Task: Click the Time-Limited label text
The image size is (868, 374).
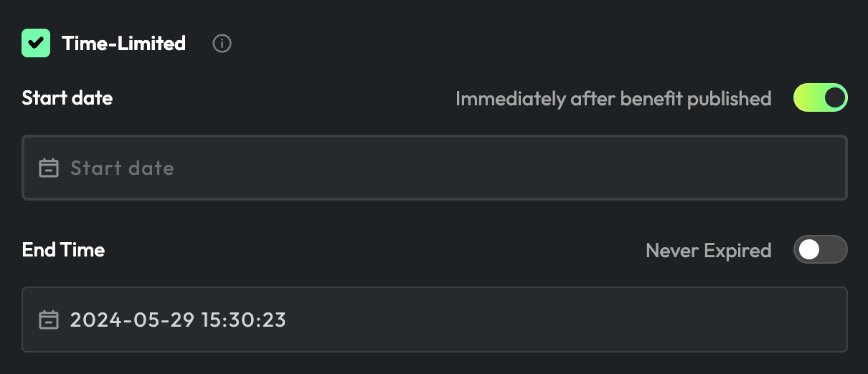Action: pos(123,44)
